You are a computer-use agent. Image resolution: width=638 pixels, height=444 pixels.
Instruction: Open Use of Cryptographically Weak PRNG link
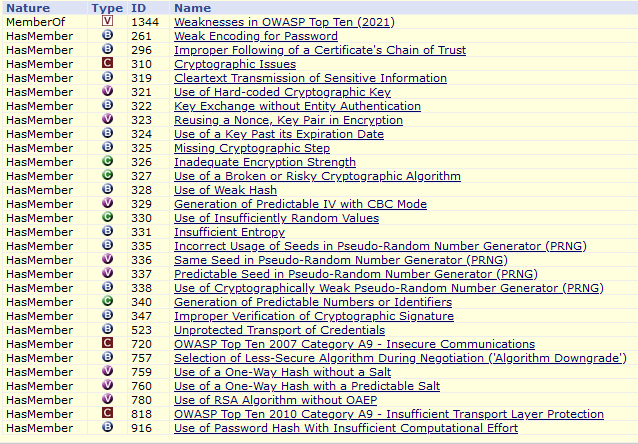pos(389,288)
